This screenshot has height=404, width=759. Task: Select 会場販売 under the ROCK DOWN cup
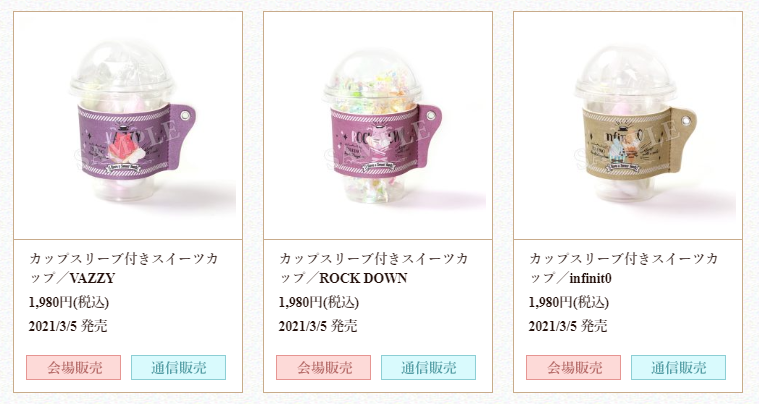pyautogui.click(x=323, y=368)
